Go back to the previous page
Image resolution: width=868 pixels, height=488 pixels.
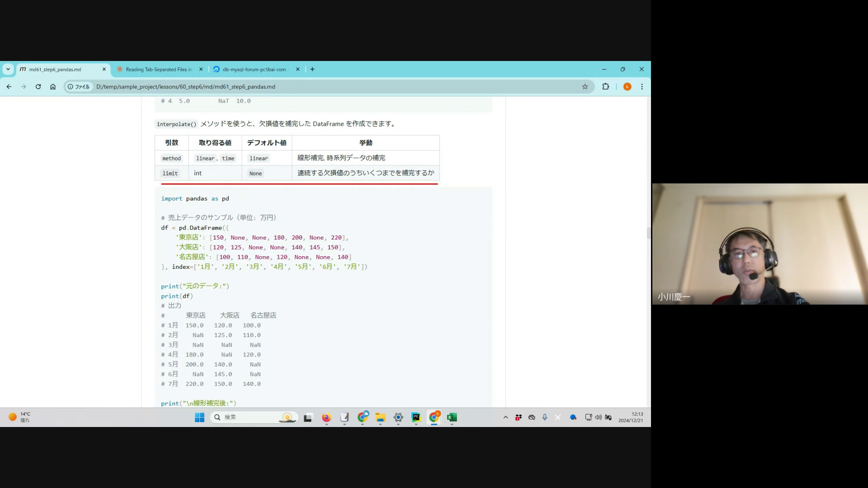9,87
